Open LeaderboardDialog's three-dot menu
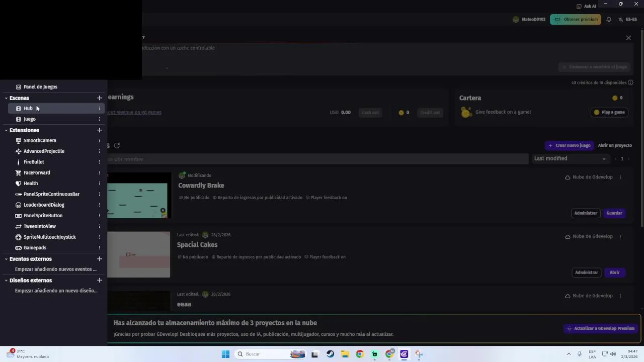The height and width of the screenshot is (362, 644). (x=99, y=205)
